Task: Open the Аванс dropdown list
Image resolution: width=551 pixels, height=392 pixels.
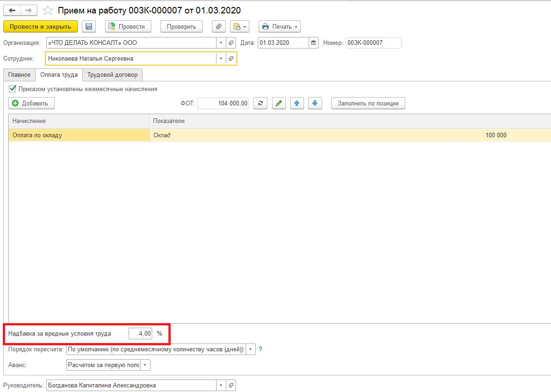Action: point(145,365)
